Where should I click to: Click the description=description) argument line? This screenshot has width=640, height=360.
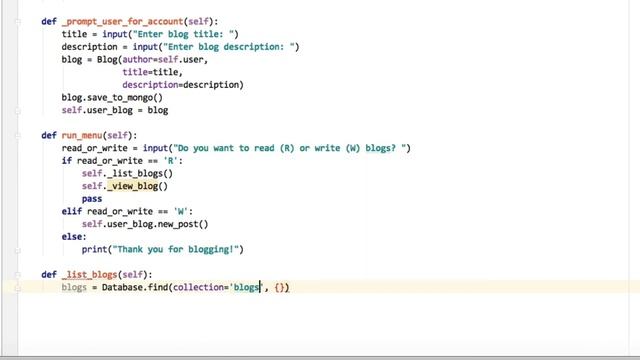point(183,85)
